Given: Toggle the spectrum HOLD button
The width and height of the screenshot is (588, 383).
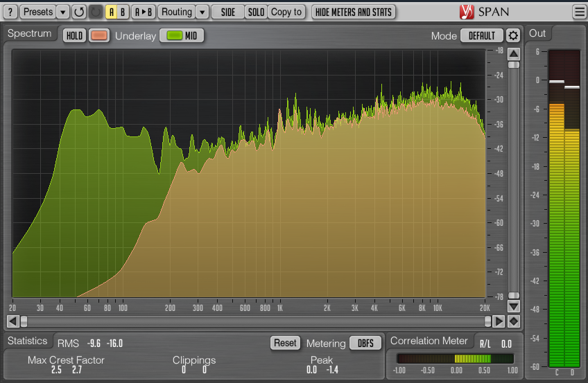Looking at the screenshot, I should click(x=74, y=35).
